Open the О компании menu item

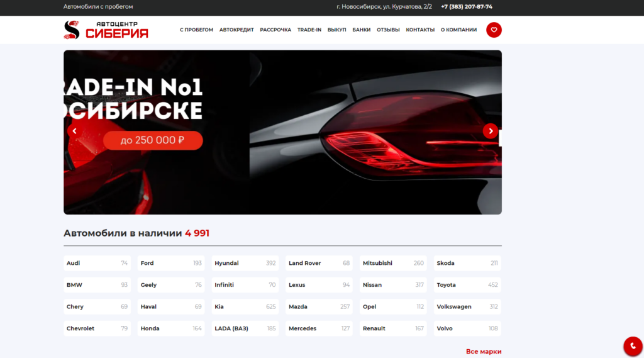pos(458,30)
